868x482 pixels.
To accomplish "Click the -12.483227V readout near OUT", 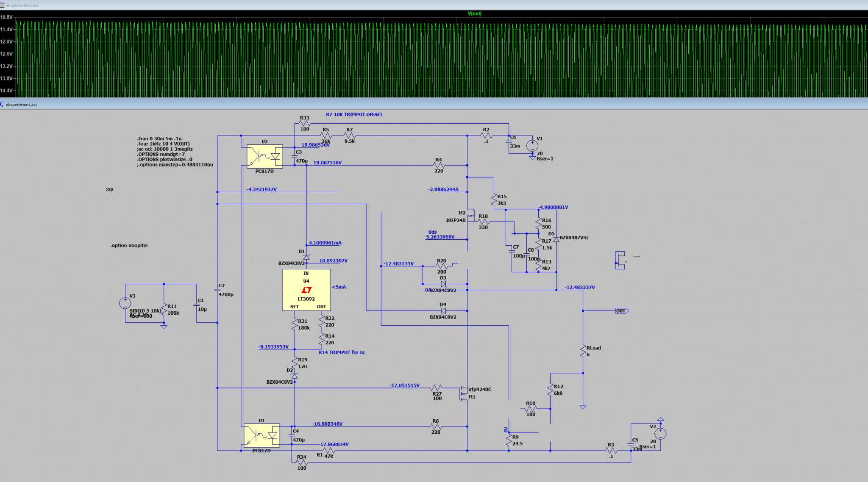I will pyautogui.click(x=580, y=287).
